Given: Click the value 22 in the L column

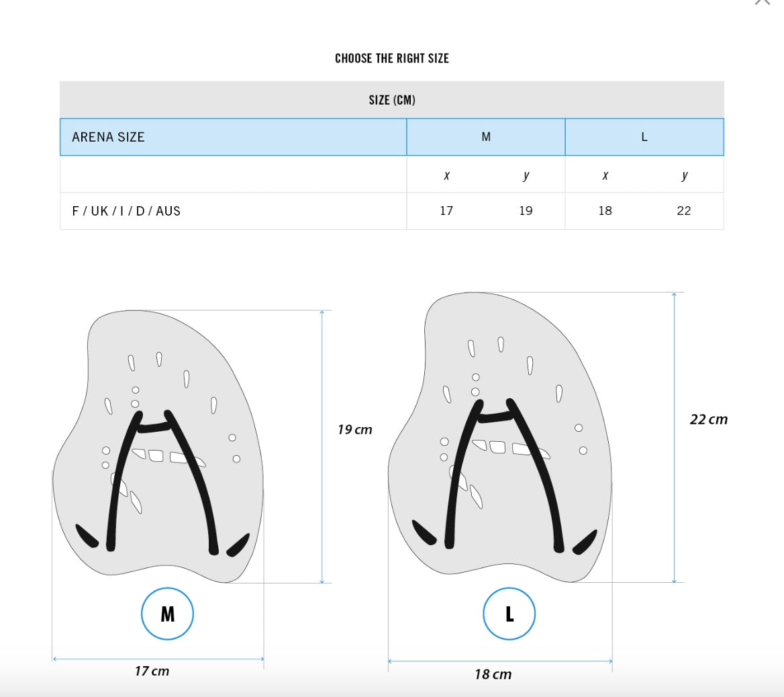Looking at the screenshot, I should (683, 210).
